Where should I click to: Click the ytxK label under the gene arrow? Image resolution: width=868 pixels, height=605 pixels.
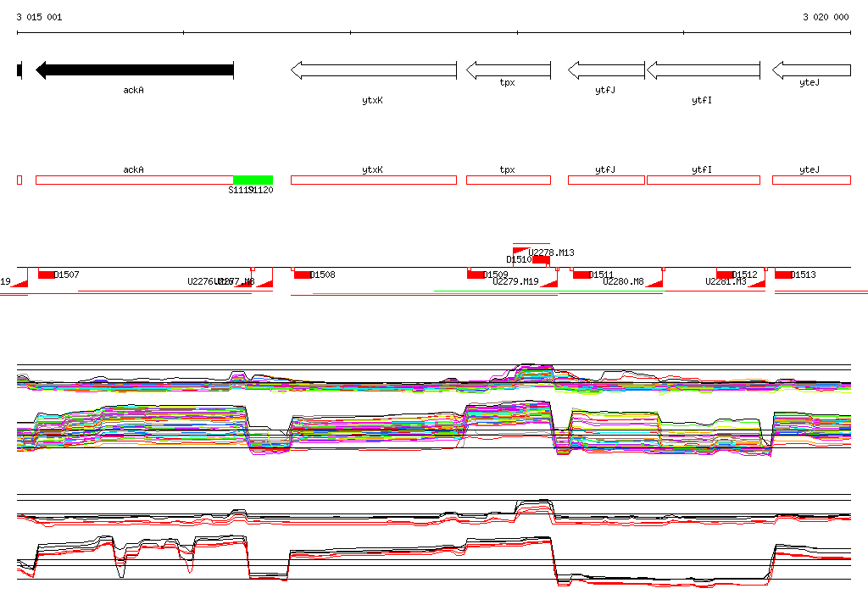tap(373, 100)
